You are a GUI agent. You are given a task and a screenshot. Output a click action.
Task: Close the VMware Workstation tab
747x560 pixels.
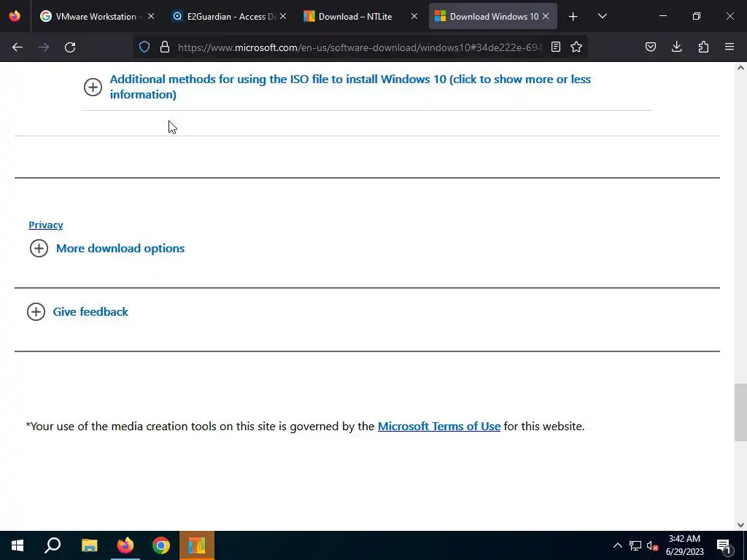click(x=151, y=16)
